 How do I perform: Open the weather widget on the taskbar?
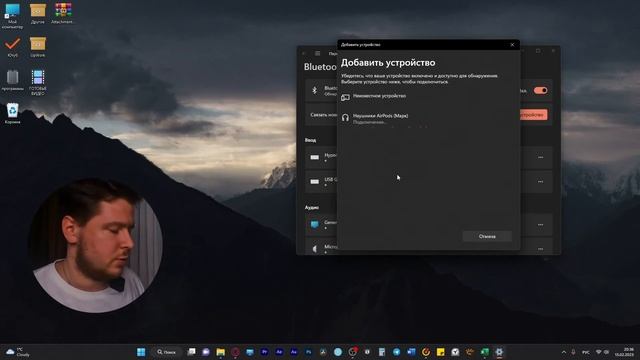(18, 352)
